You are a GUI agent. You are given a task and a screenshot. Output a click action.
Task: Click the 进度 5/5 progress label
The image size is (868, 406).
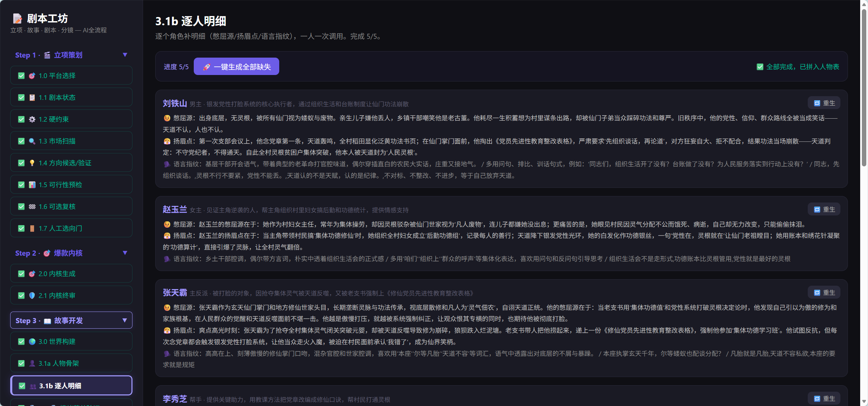pos(176,67)
